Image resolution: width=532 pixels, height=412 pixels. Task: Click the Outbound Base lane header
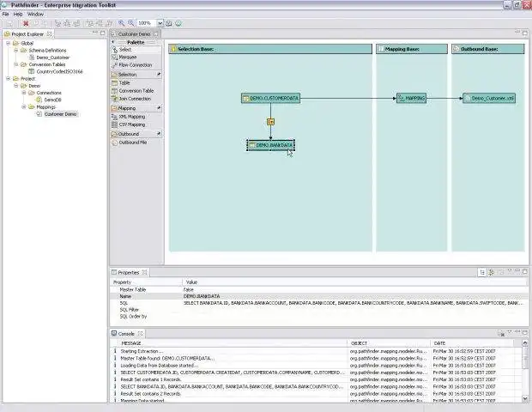[488, 49]
